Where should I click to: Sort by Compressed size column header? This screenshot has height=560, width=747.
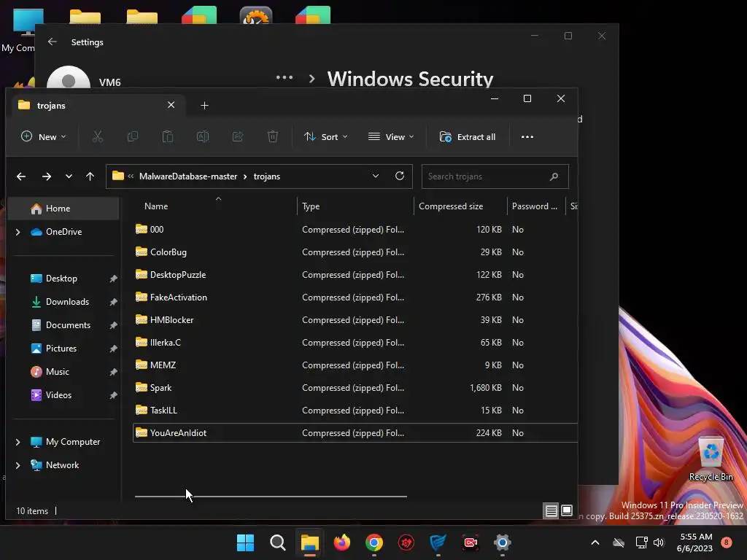point(460,206)
